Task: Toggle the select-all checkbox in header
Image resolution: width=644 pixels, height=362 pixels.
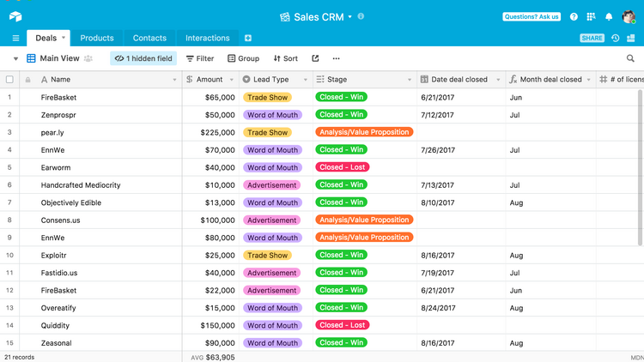Action: [10, 80]
